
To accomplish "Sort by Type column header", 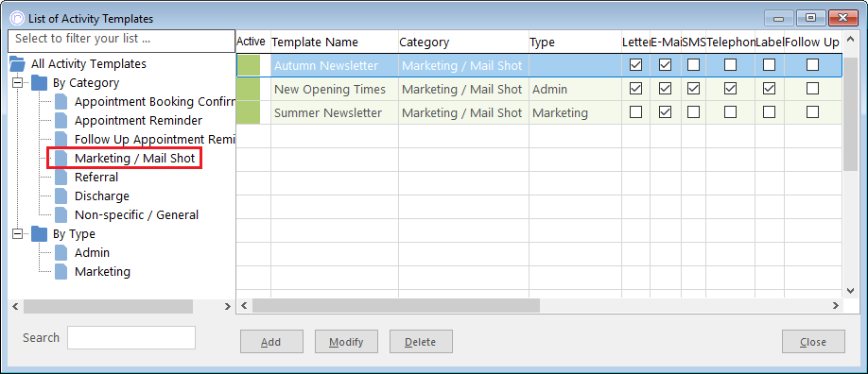I will 575,42.
